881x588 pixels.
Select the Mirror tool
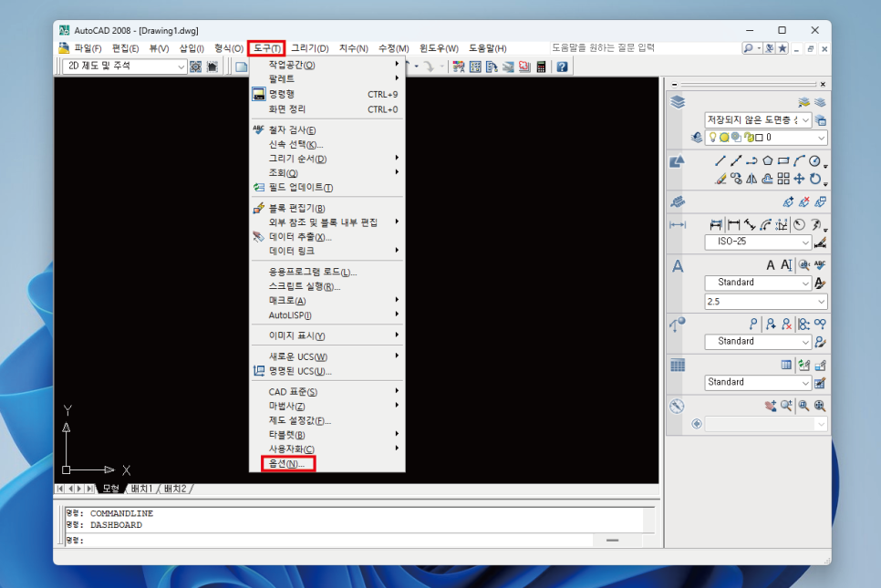(751, 180)
